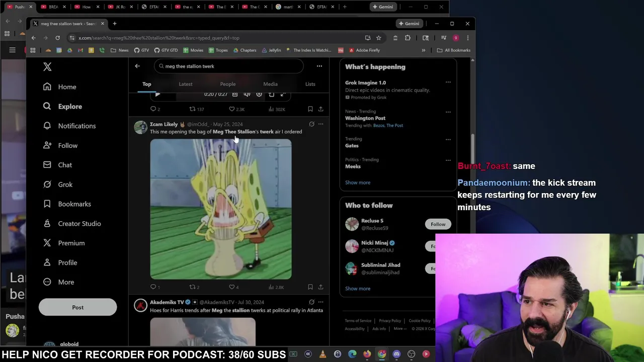
Task: Switch to the Latest tab
Action: point(186,84)
